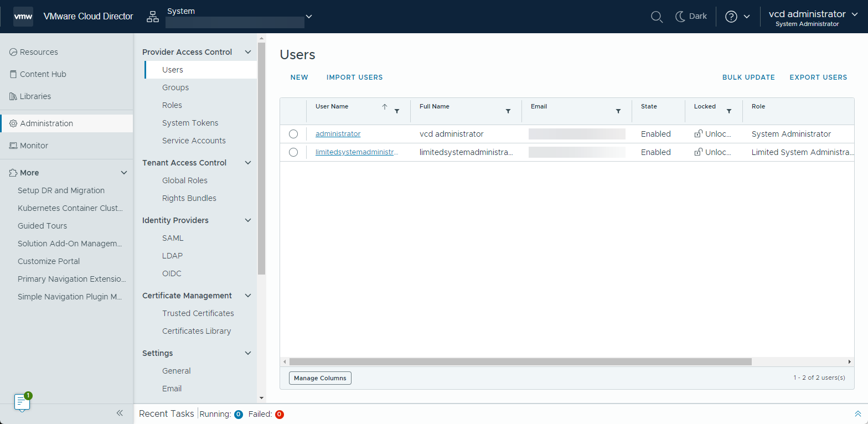Click the Resources gauge icon
This screenshot has width=868, height=424.
[13, 52]
